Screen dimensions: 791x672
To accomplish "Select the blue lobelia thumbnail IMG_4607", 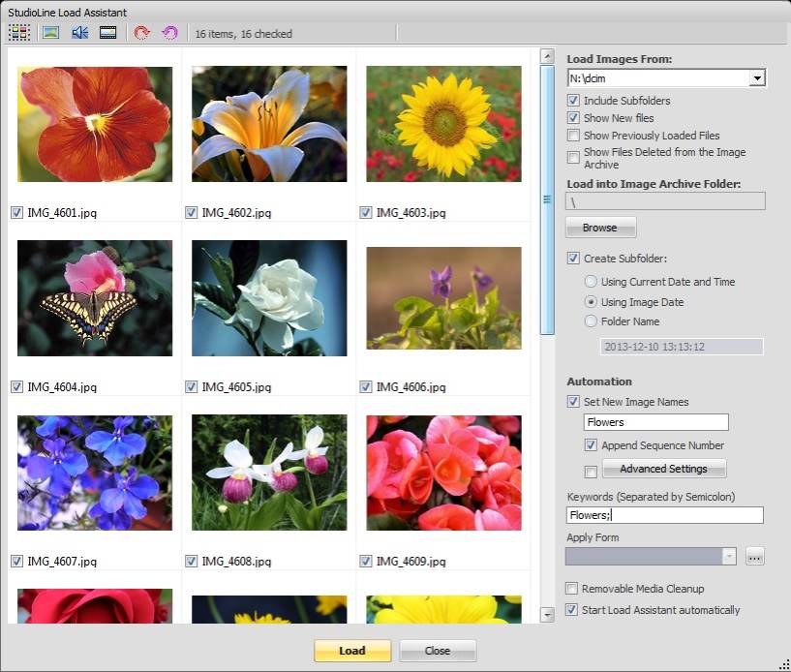I will [x=95, y=473].
